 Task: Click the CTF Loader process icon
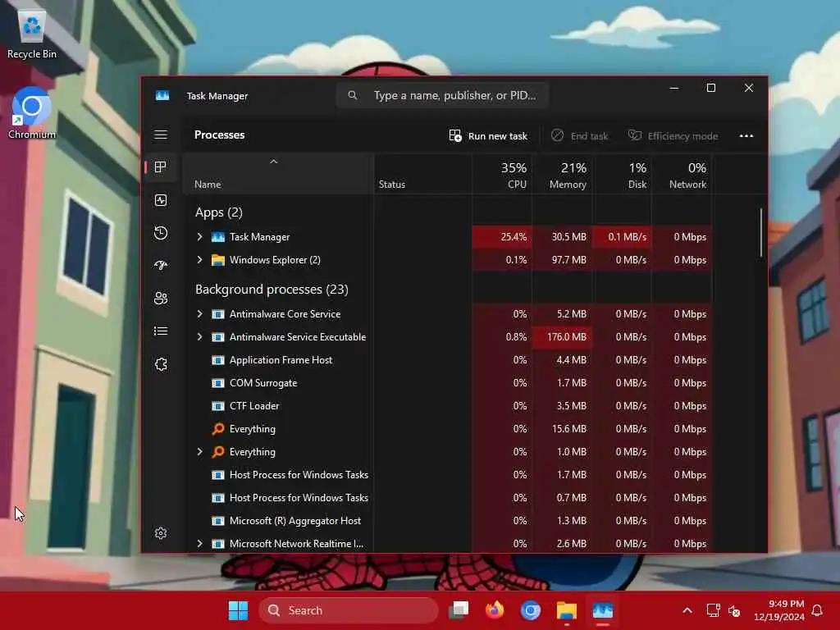217,406
